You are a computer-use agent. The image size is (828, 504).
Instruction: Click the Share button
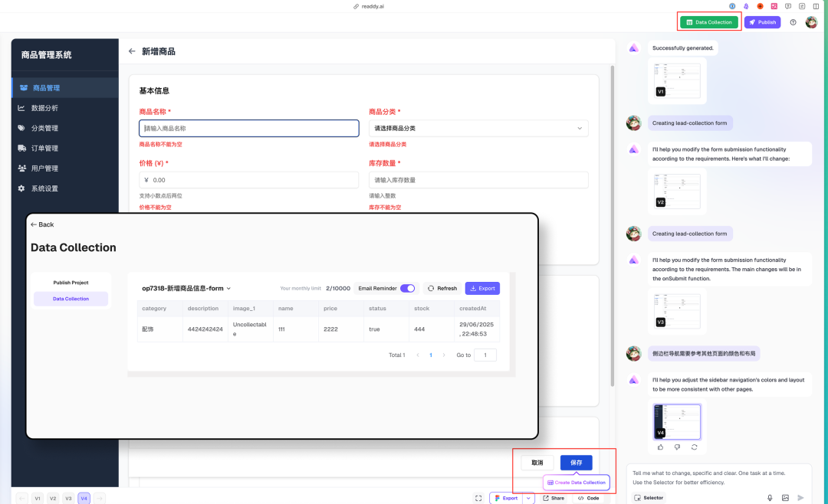click(554, 498)
